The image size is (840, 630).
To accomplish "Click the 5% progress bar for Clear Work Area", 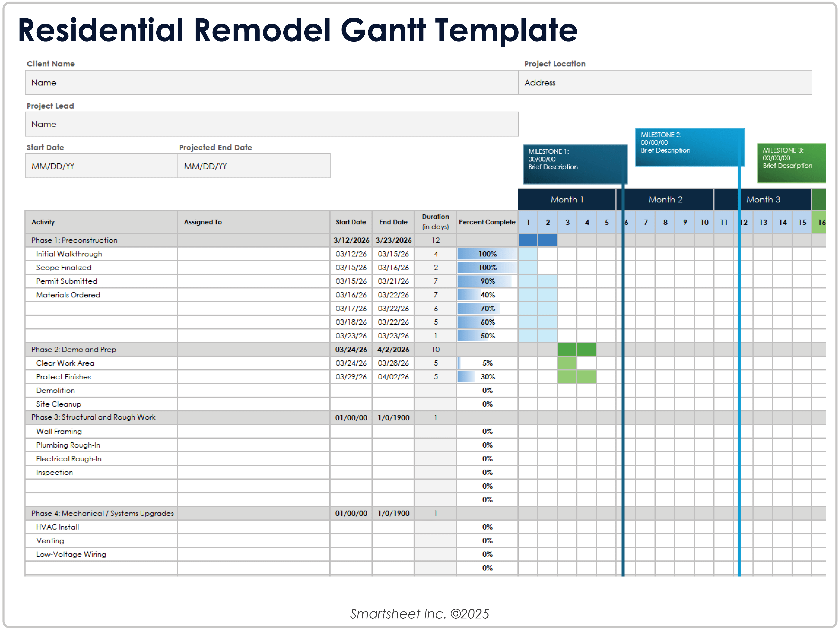I will point(459,363).
